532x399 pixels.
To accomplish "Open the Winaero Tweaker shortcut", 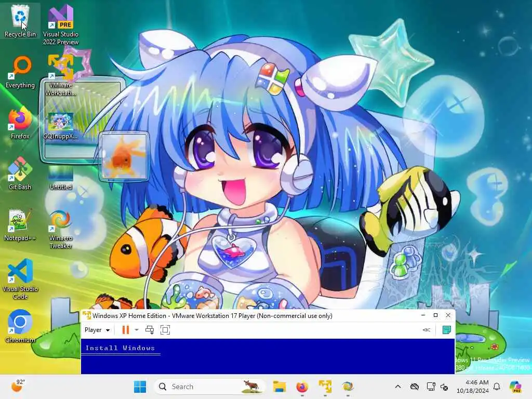I will [61, 229].
